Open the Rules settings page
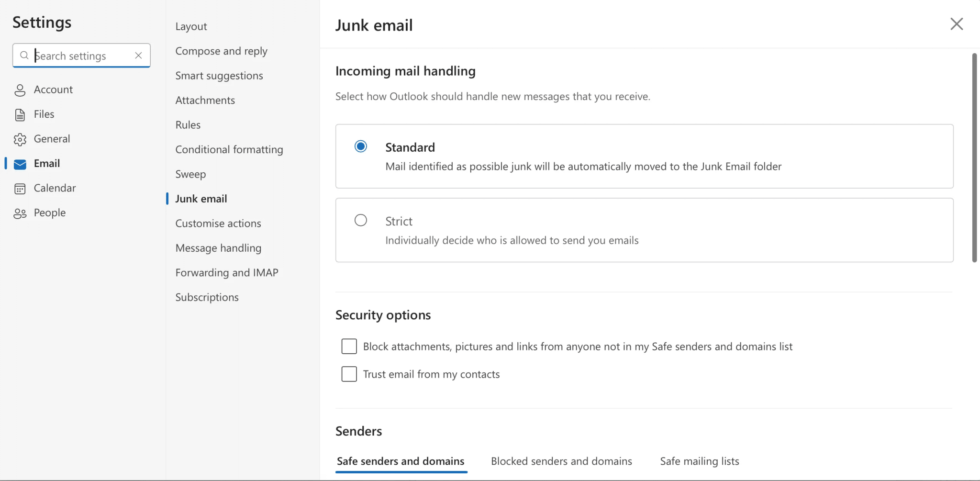This screenshot has width=980, height=481. (187, 124)
